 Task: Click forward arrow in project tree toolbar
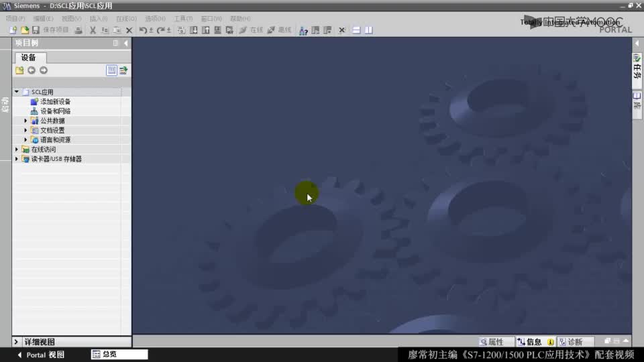[44, 70]
